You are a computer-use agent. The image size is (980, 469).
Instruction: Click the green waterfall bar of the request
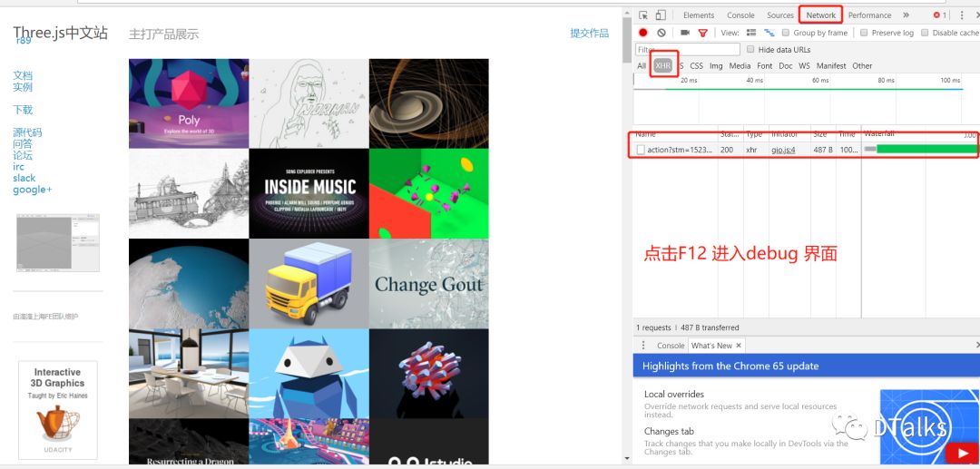click(x=926, y=149)
